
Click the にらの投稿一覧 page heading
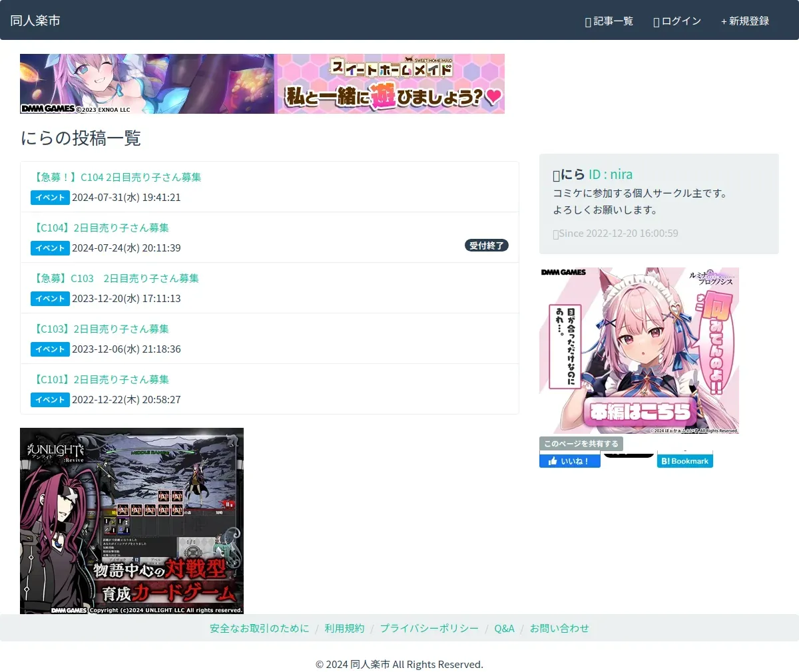coord(81,138)
